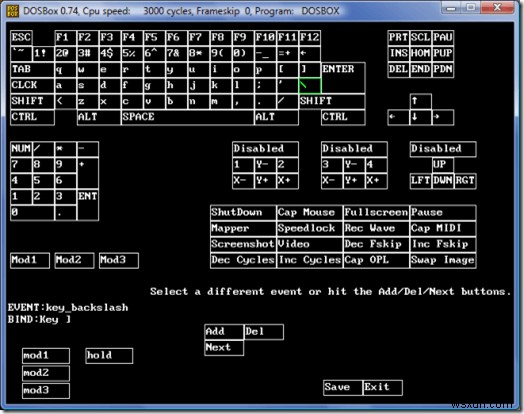Select the NUM lock key

[x=21, y=149]
